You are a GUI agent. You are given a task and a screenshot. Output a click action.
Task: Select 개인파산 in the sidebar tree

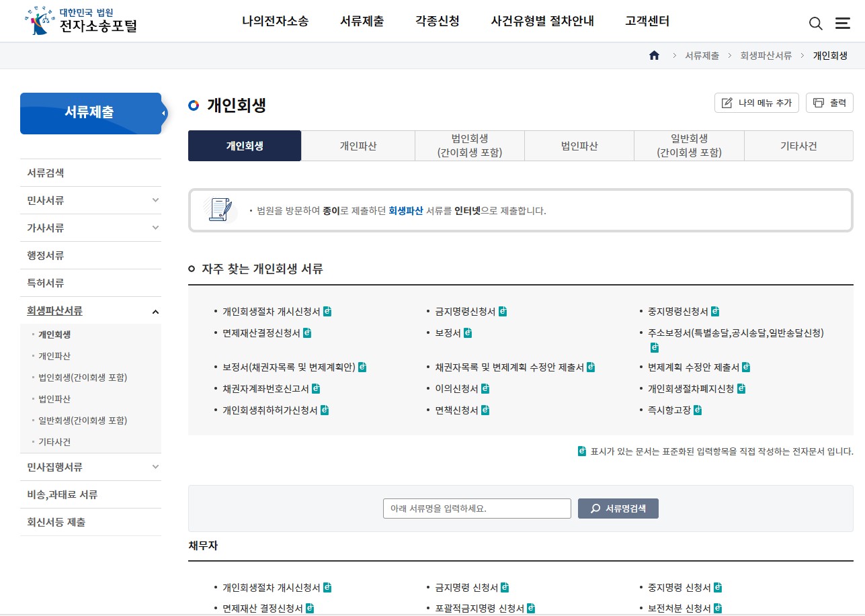pos(52,356)
